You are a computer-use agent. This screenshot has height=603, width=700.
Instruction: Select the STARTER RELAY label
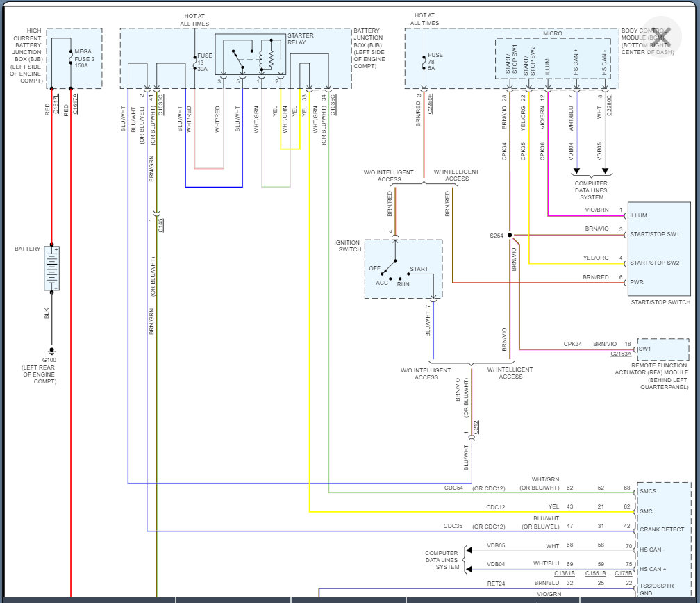pos(301,39)
